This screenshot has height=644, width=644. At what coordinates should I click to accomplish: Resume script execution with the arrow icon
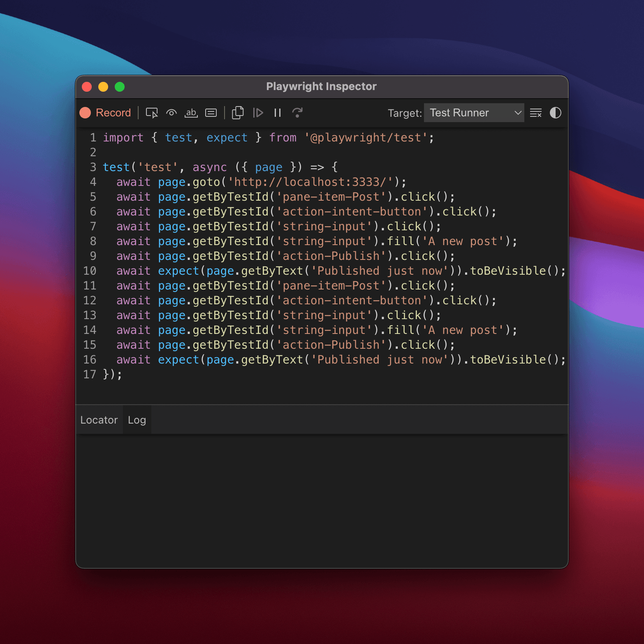258,113
